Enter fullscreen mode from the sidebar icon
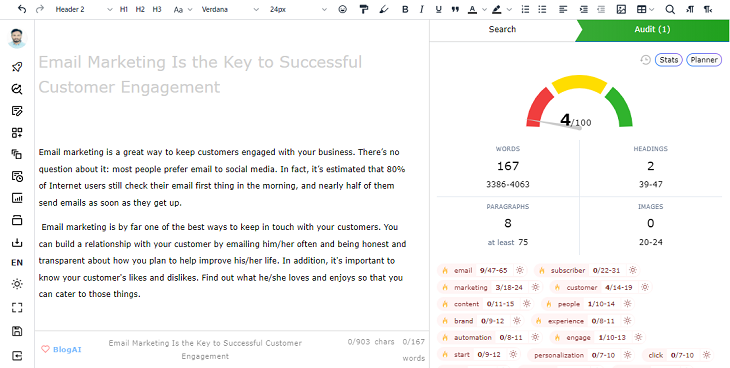 (x=17, y=307)
